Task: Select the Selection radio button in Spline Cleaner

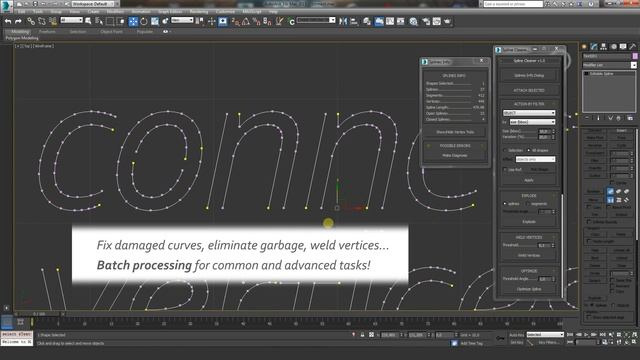Action: [x=506, y=150]
